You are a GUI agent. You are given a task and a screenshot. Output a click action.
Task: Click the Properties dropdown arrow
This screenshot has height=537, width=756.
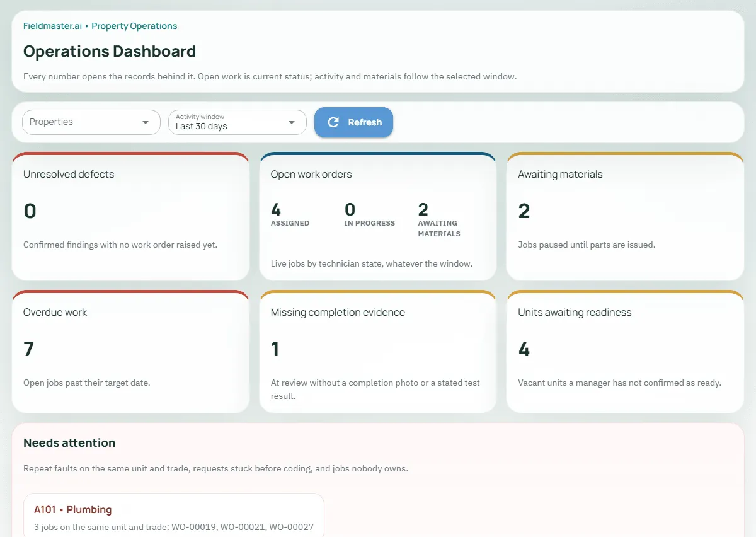tap(146, 122)
